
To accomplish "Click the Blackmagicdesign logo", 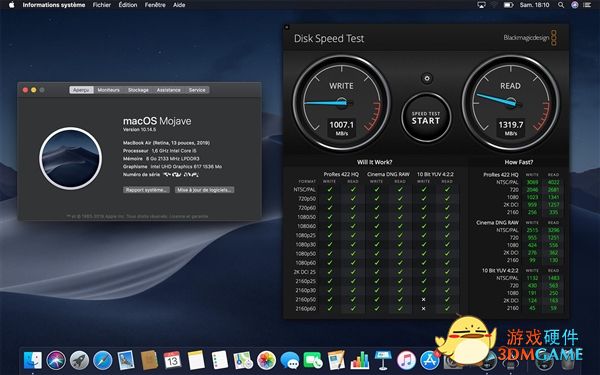I will (x=530, y=38).
